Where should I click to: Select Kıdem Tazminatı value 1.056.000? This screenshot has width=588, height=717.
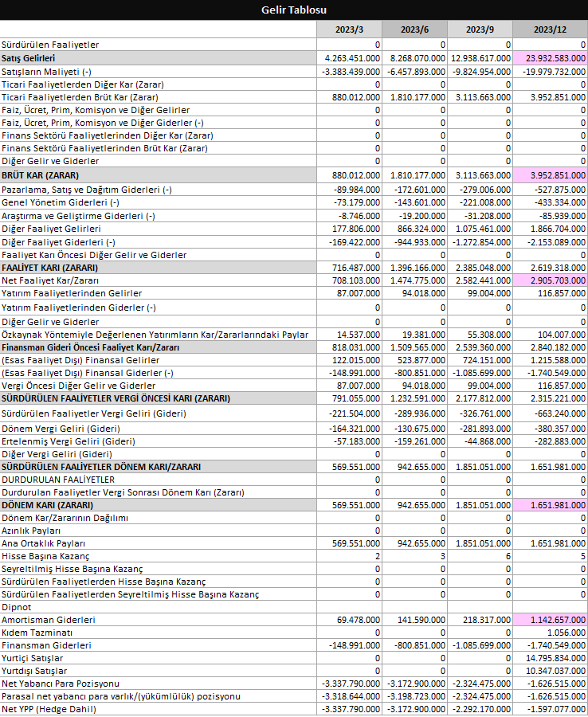click(550, 633)
